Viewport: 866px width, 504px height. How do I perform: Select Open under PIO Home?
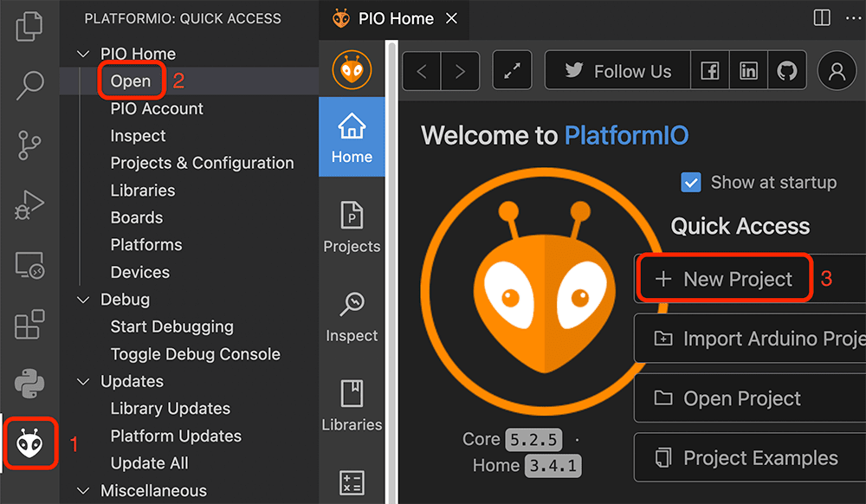pyautogui.click(x=131, y=81)
